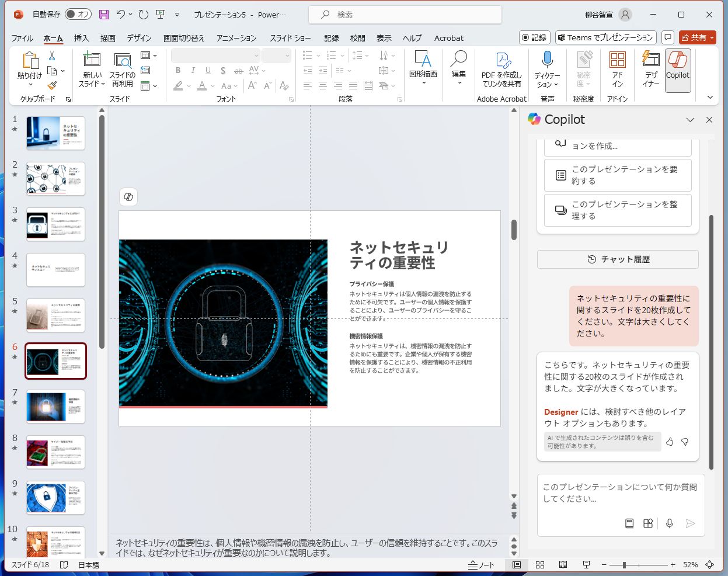Expand the Share (共有) button dropdown
The height and width of the screenshot is (576, 728).
tap(711, 37)
